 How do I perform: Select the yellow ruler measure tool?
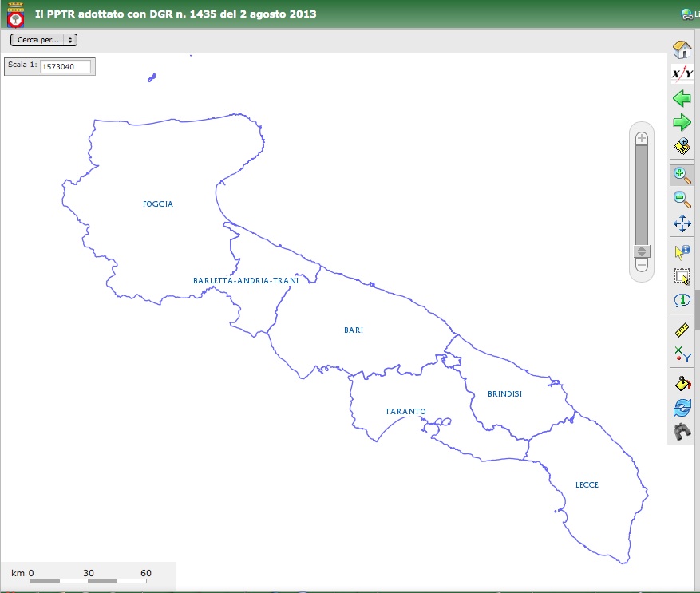pos(682,329)
